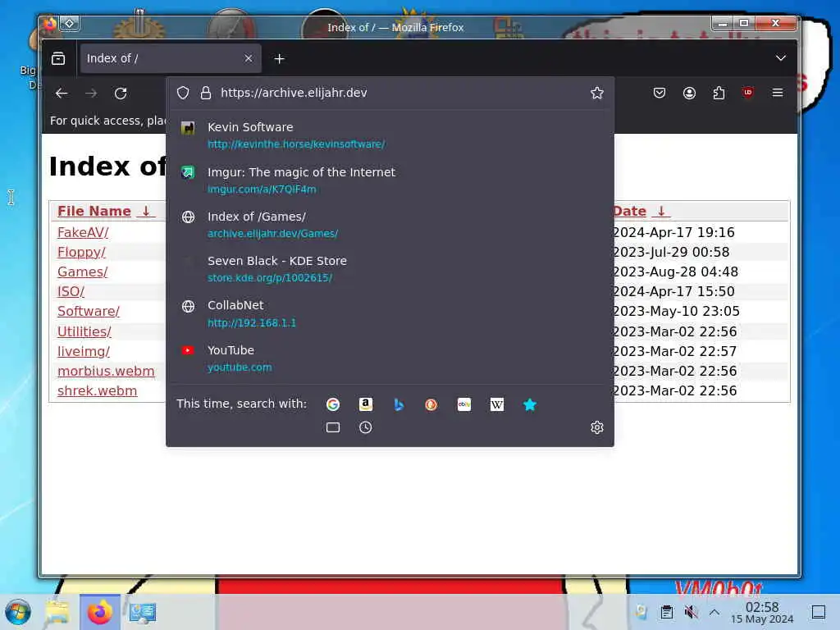Screen dimensions: 840x630
Task: Open the extensions puzzle icon
Action: [719, 94]
